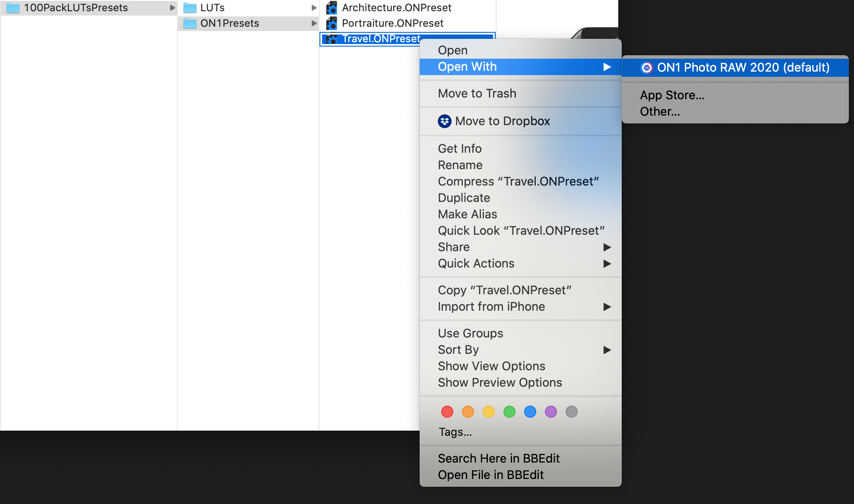Viewport: 854px width, 504px height.
Task: Select Search Here in BBEdit
Action: (x=521, y=459)
